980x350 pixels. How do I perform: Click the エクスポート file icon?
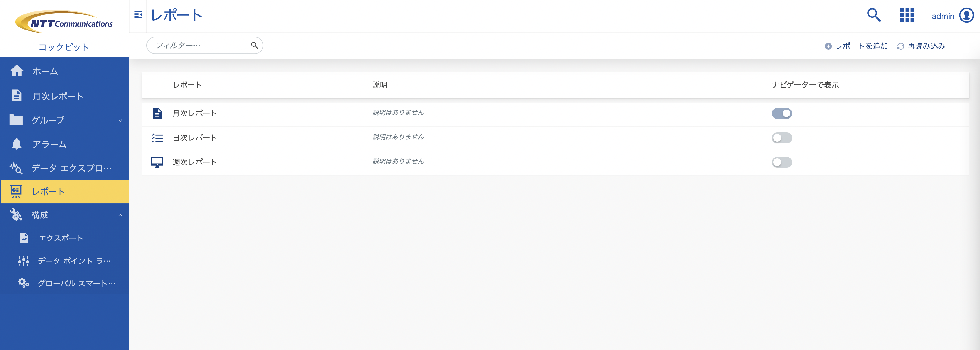point(24,238)
